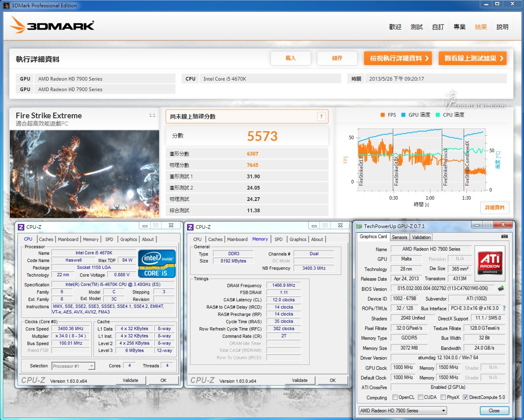524x420 pixels.
Task: Click OK in right CPU-Z Memory window
Action: coord(332,380)
